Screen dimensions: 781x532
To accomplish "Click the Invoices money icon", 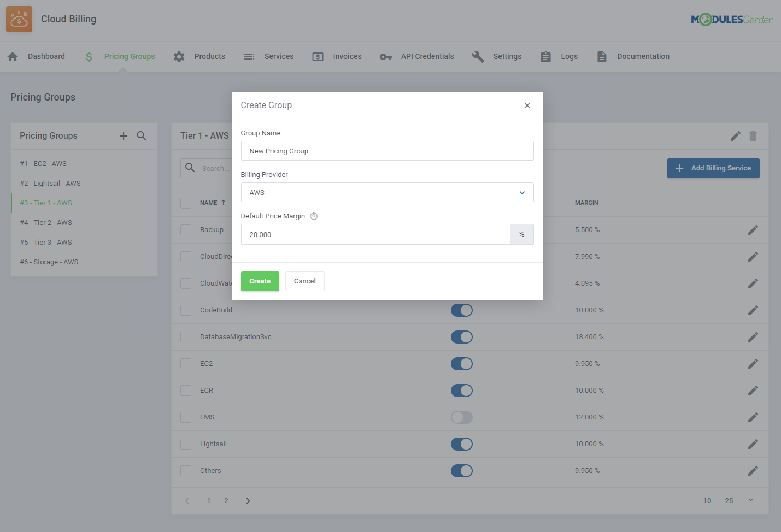I will pyautogui.click(x=318, y=57).
